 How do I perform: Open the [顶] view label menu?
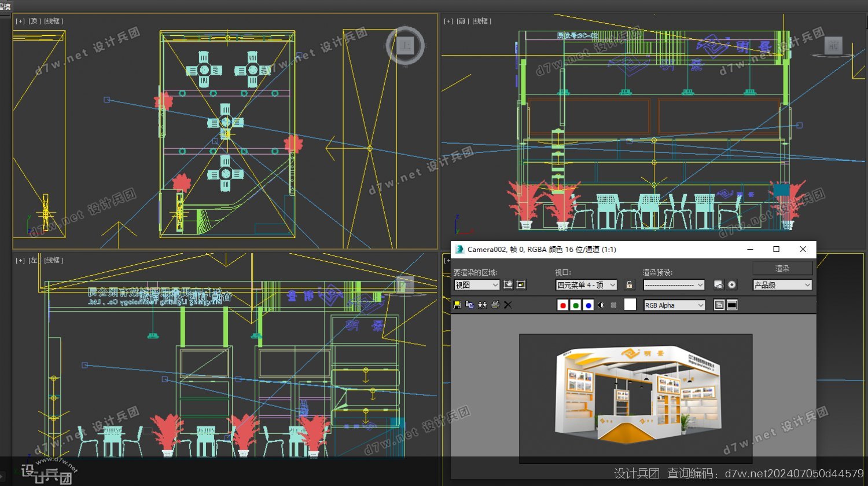point(35,21)
